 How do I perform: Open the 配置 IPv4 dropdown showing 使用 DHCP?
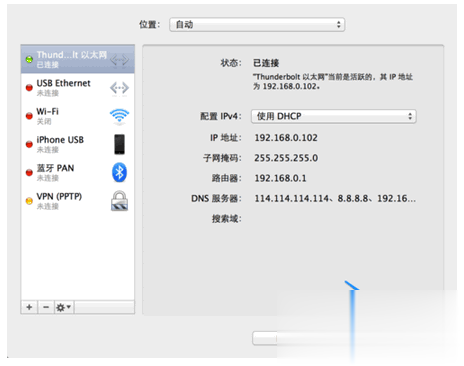[x=334, y=116]
